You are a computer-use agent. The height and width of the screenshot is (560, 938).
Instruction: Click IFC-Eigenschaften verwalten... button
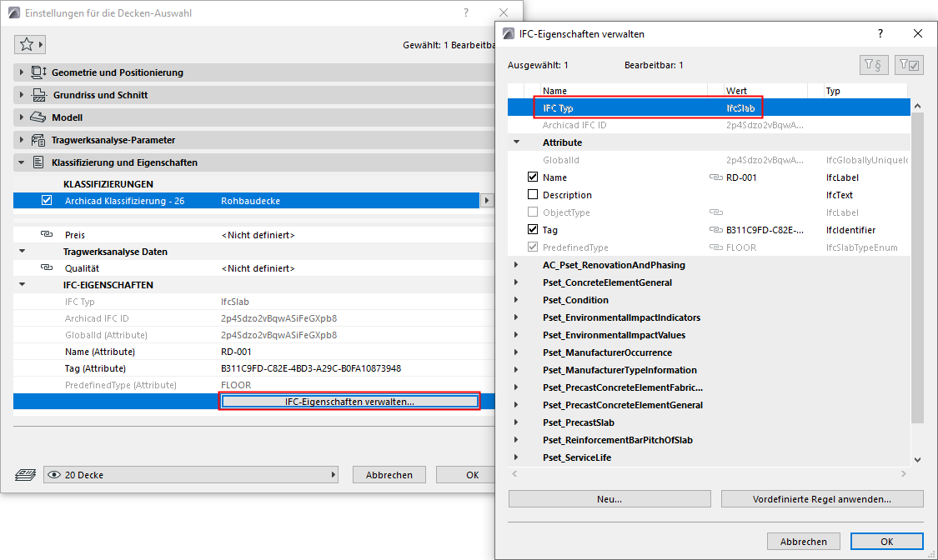[349, 402]
